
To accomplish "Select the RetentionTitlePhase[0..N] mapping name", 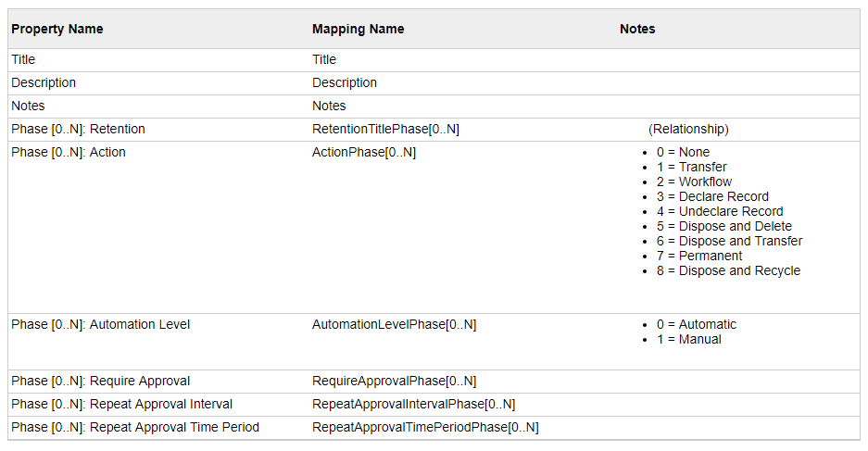I will coord(385,129).
